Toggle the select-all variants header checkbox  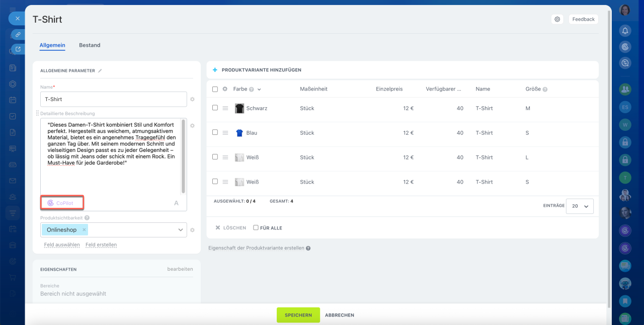pyautogui.click(x=215, y=89)
